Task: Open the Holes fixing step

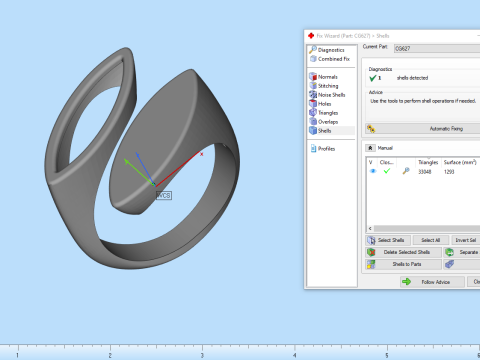Action: 320,104
